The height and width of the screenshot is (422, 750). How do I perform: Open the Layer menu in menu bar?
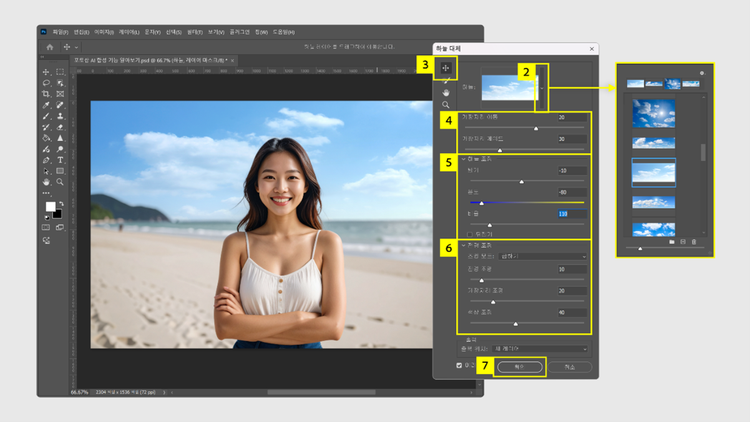(128, 32)
